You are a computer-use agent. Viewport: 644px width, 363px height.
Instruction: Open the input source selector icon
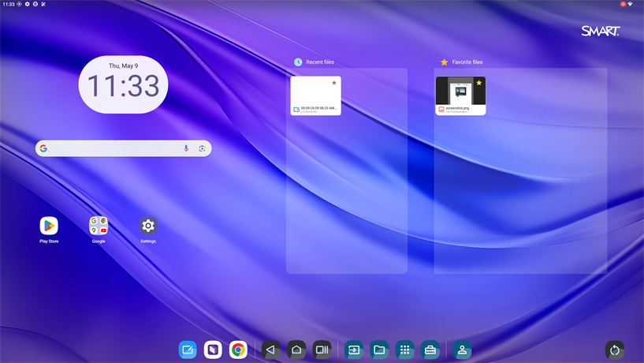[355, 350]
